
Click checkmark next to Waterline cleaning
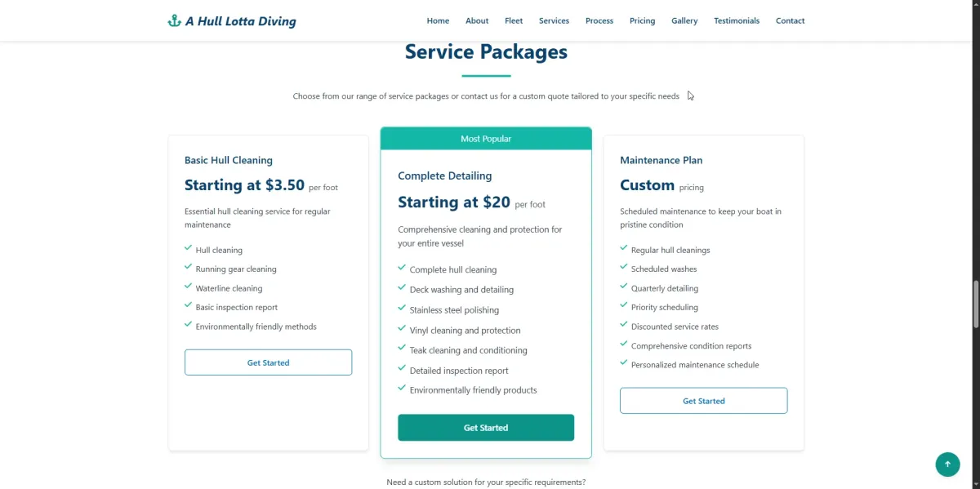pyautogui.click(x=189, y=287)
